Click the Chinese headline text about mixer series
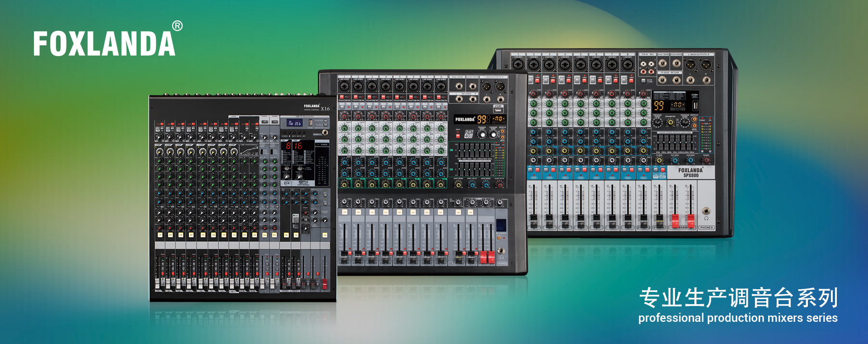 (738, 298)
